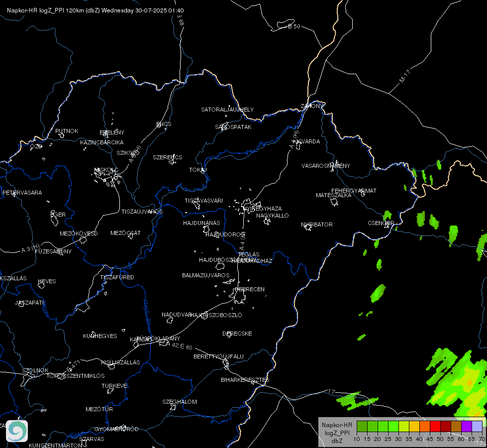
Task: Click the SZERENCS town label
Action: (168, 157)
